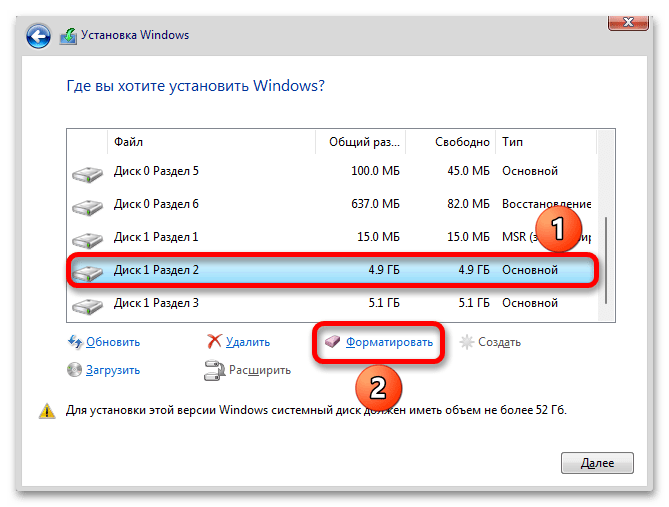Click drive icon for Диск 0 Раздел 6
Viewport: 669px width, 507px height.
pos(87,207)
